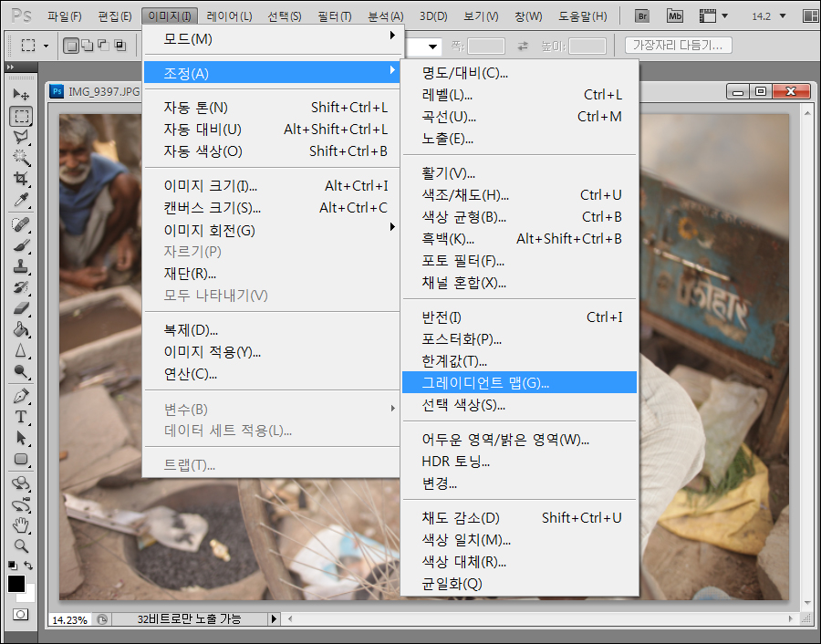Choose 흑백(K) adjustment
Viewport: 821px width, 644px height.
[x=519, y=239]
